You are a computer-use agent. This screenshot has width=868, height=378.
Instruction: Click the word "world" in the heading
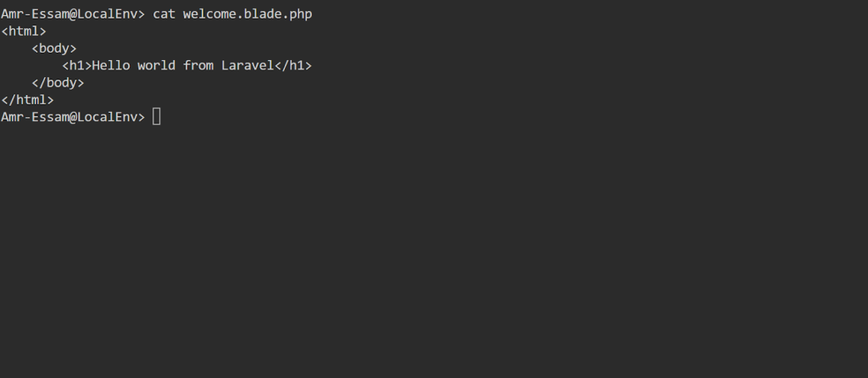tap(156, 66)
